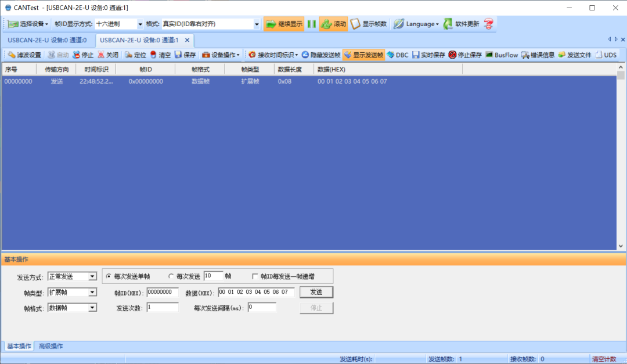Click the 软件更新 software update button

461,24
